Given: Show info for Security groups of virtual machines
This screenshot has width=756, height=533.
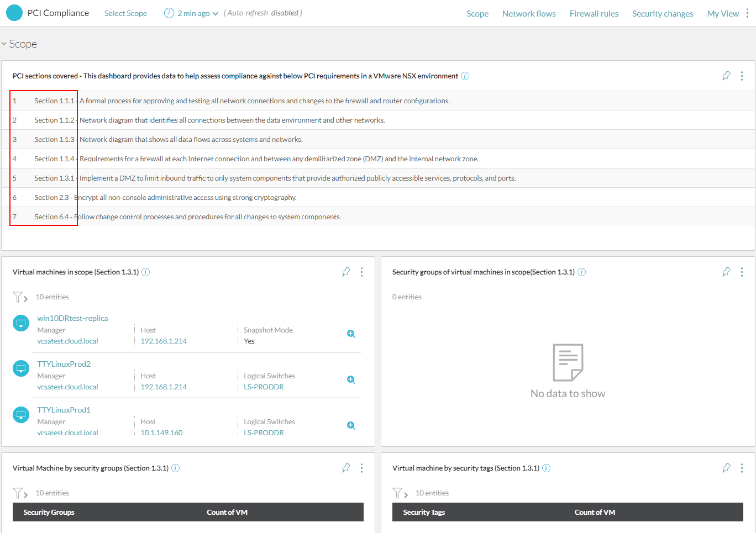Looking at the screenshot, I should tap(582, 272).
